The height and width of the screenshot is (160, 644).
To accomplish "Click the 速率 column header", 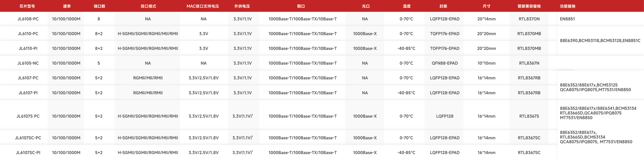I will pyautogui.click(x=67, y=6).
